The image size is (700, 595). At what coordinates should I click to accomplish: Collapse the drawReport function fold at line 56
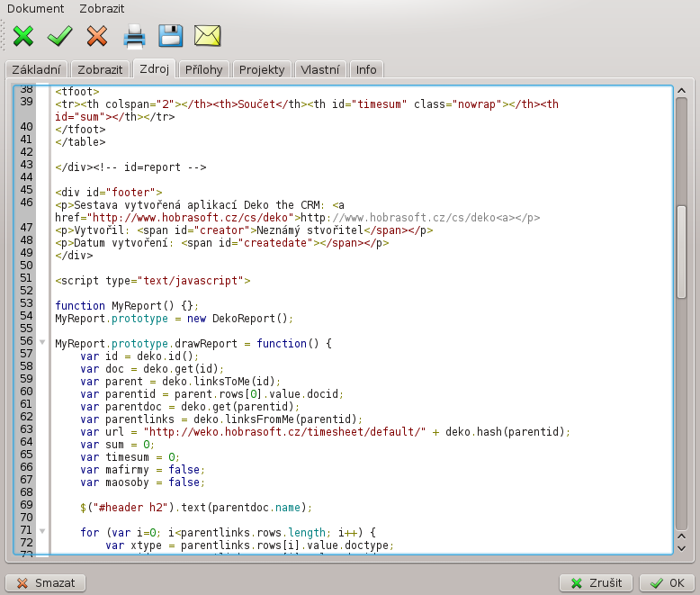41,343
